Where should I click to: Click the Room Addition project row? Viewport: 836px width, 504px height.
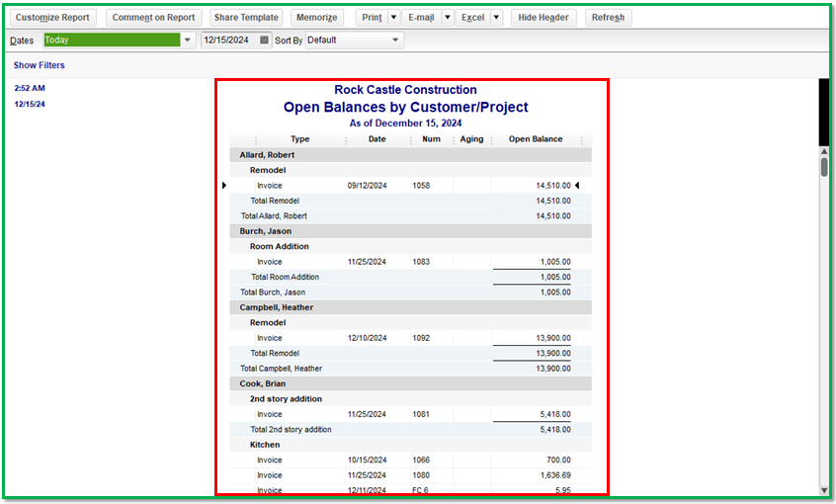(410, 246)
